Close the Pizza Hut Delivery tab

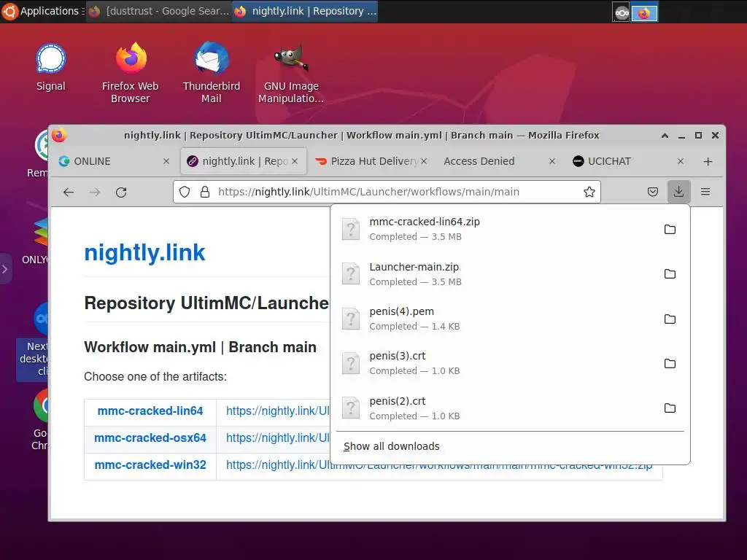424,161
